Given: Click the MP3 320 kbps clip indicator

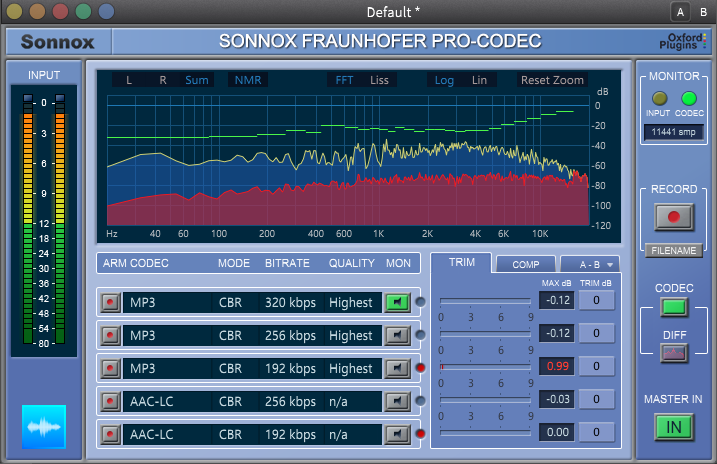Looking at the screenshot, I should click(x=420, y=302).
